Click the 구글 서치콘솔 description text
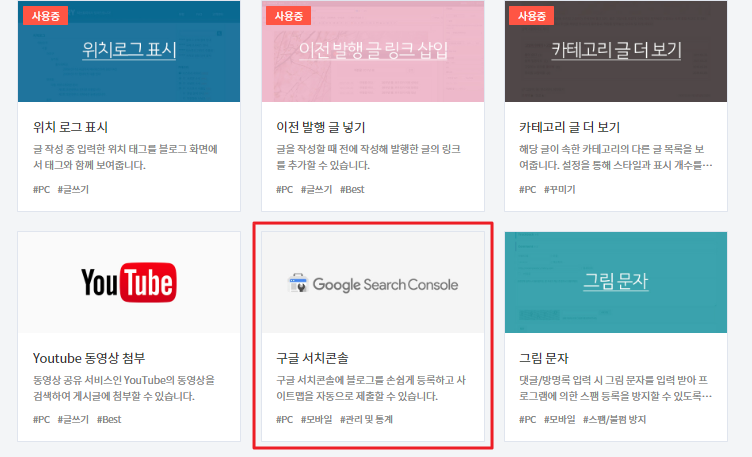This screenshot has height=457, width=752. pyautogui.click(x=371, y=388)
